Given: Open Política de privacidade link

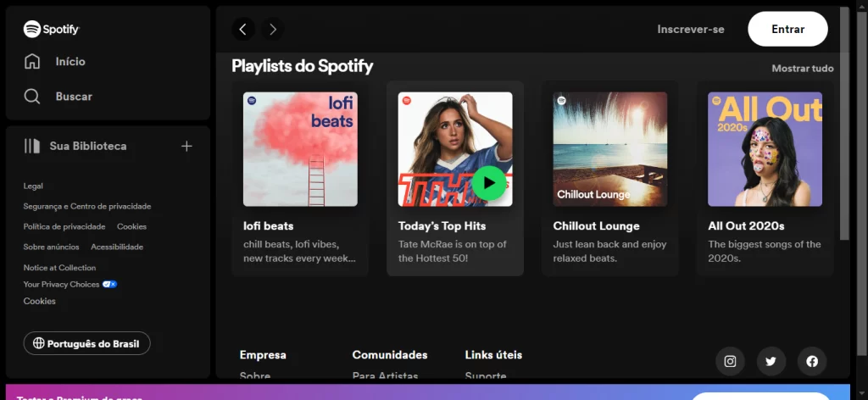Looking at the screenshot, I should 64,226.
